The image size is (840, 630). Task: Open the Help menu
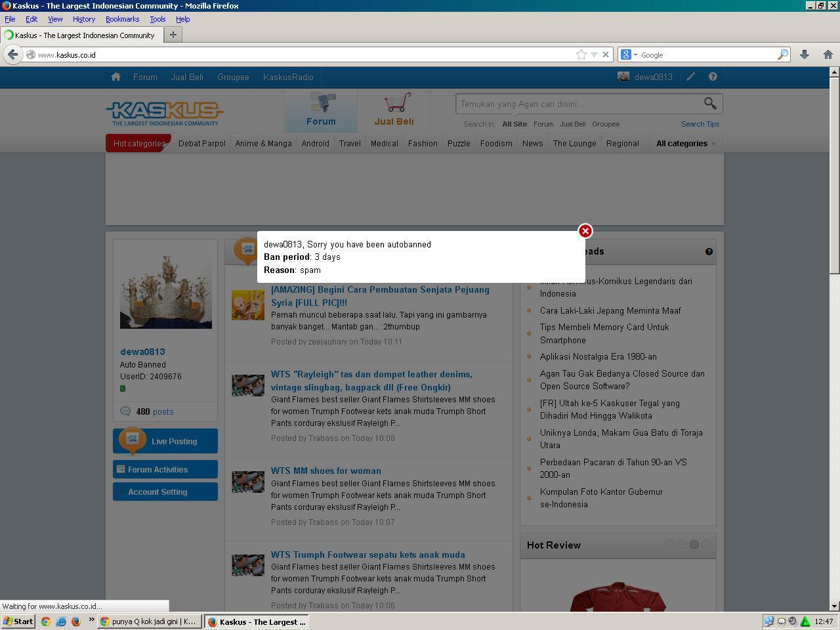[183, 19]
